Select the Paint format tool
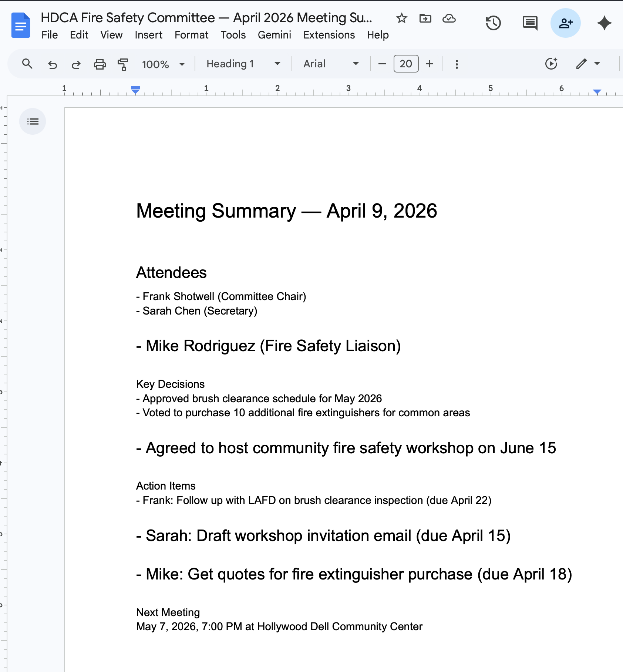 122,64
